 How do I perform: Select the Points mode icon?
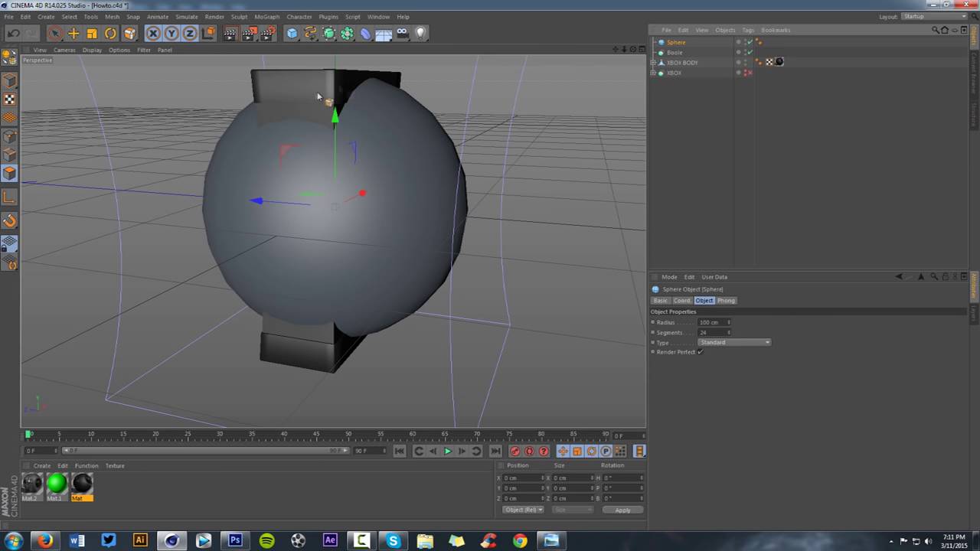pyautogui.click(x=10, y=136)
